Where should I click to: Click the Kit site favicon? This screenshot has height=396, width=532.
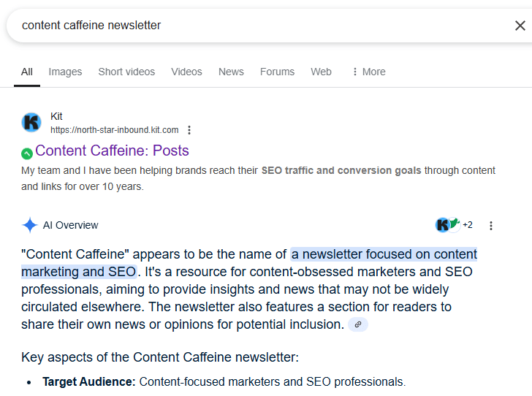[x=31, y=123]
